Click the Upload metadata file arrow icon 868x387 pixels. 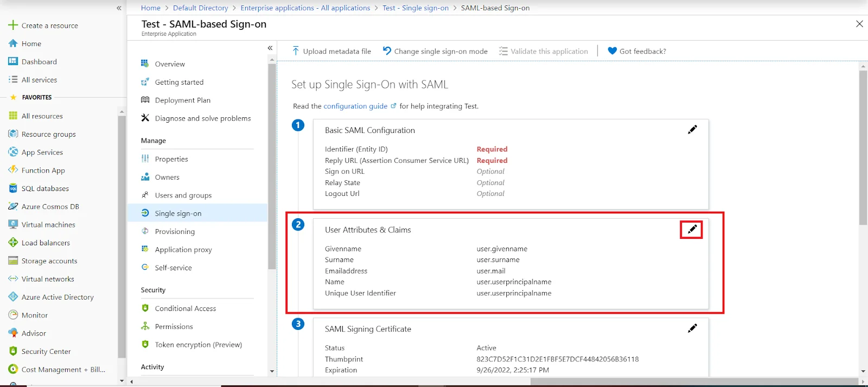coord(296,51)
